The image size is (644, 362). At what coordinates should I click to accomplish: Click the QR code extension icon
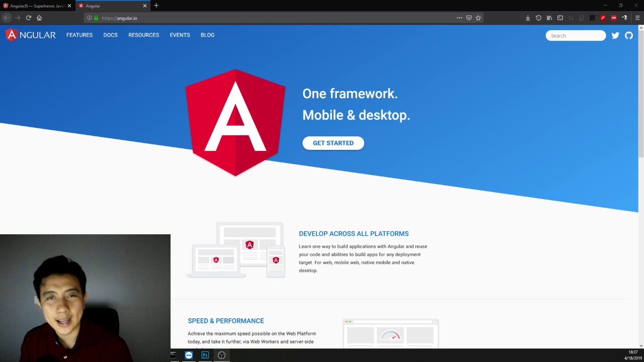592,18
